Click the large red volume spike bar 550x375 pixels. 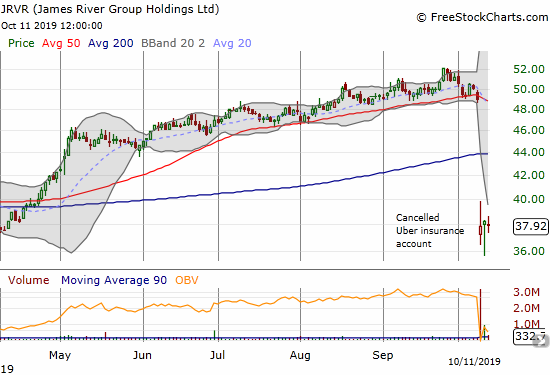coord(480,314)
